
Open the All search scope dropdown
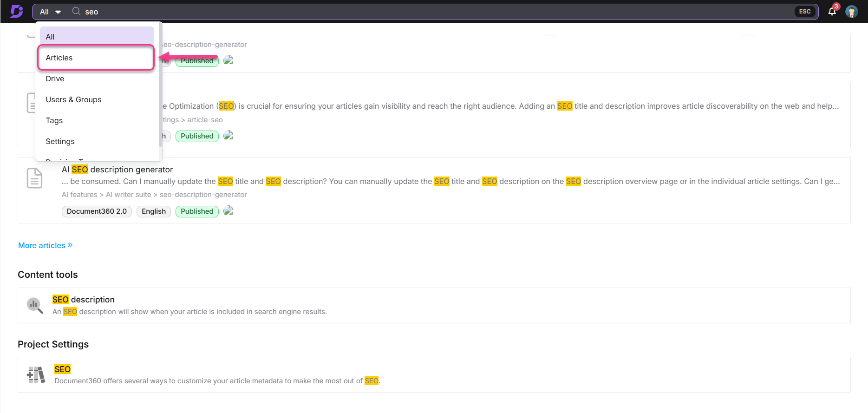(50, 12)
